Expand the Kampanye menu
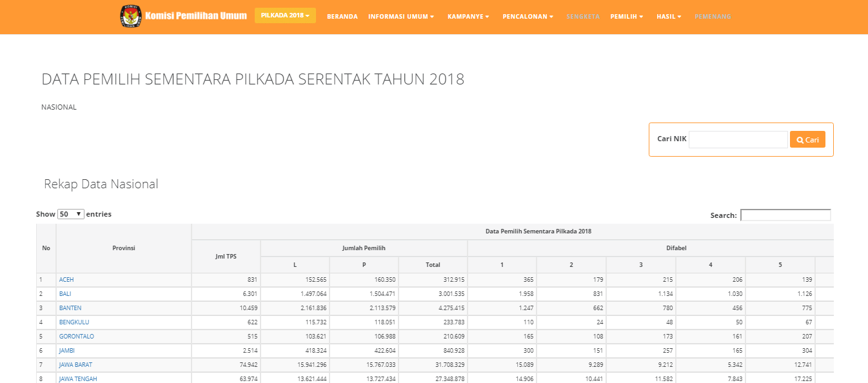 coord(468,17)
